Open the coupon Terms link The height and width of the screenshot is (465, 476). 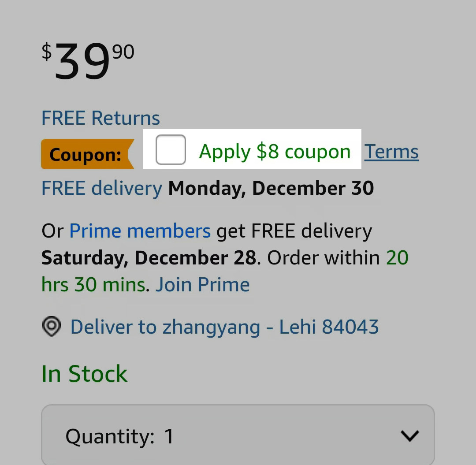(x=391, y=152)
